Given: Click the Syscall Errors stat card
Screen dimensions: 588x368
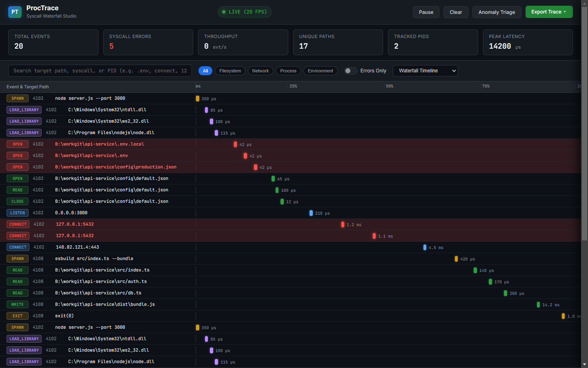Looking at the screenshot, I should pyautogui.click(x=148, y=42).
